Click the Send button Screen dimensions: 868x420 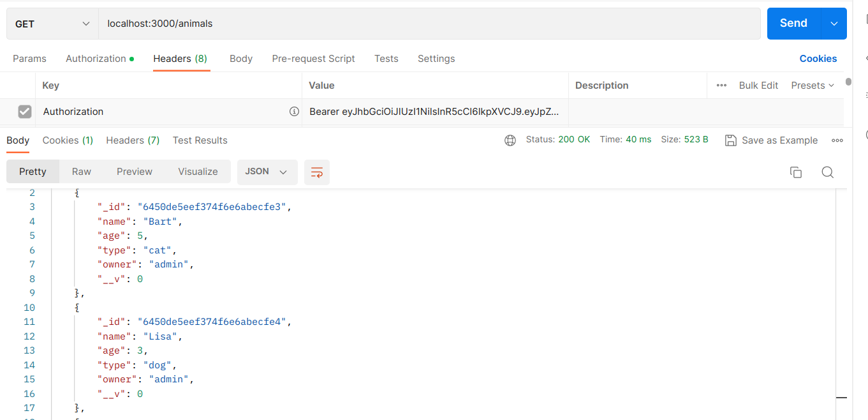click(x=793, y=24)
